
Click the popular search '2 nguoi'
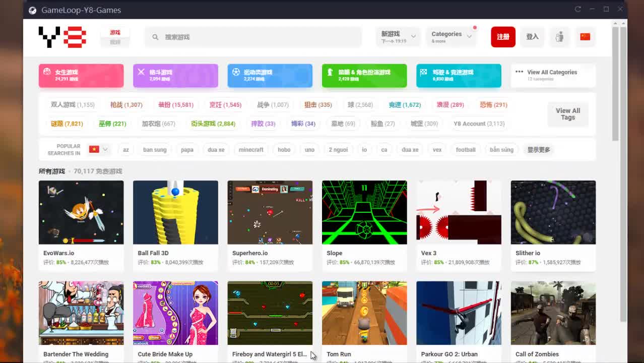click(338, 150)
